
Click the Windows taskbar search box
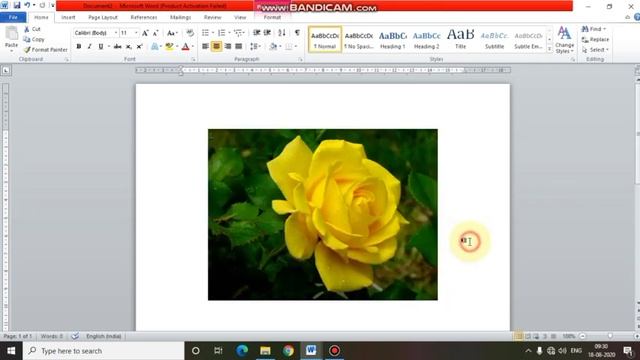pyautogui.click(x=104, y=351)
